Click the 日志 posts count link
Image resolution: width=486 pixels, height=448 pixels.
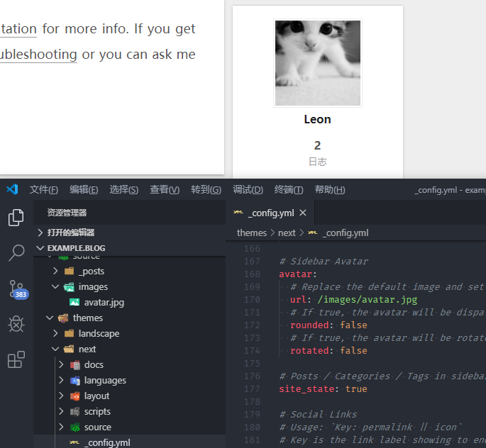pos(317,162)
